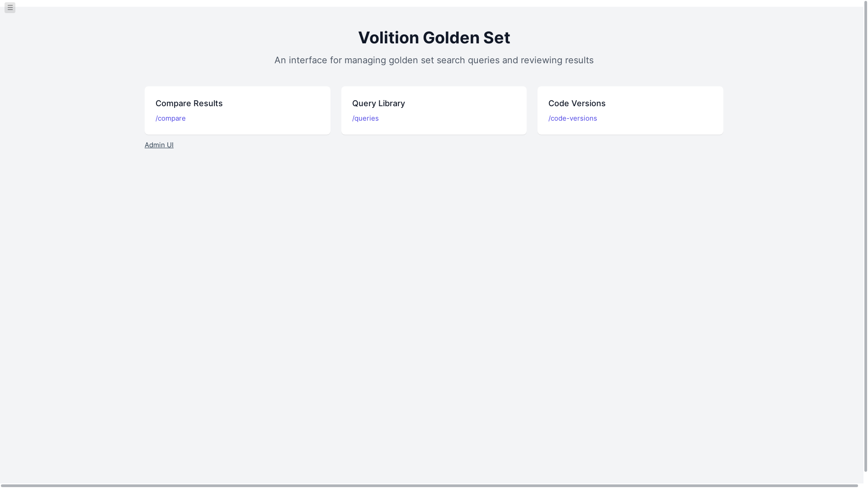868x488 pixels.
Task: Click the horizontal scrollbar at bottom
Action: (x=429, y=486)
